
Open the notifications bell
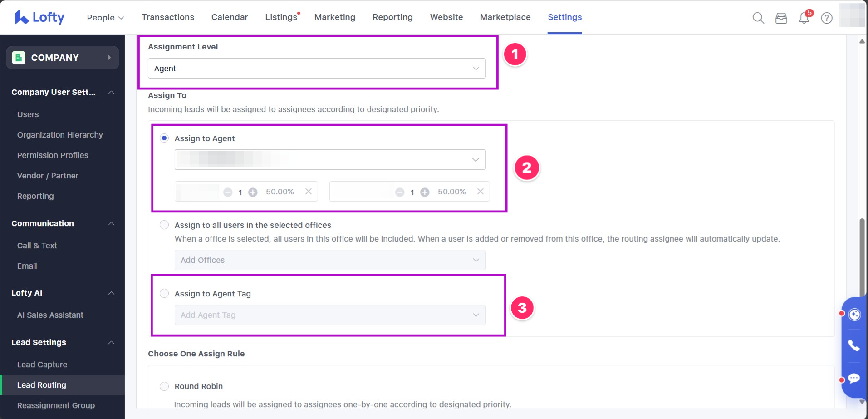(804, 18)
